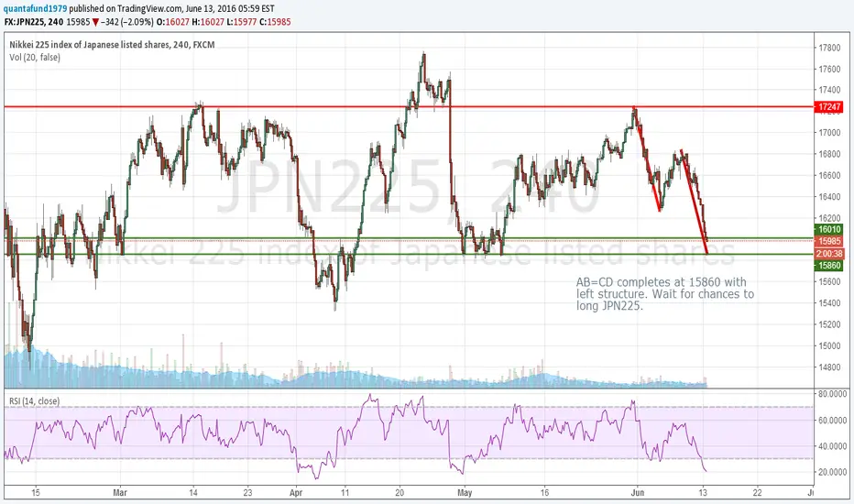
Task: Click the RSI (14, close) indicator label
Action: [x=34, y=401]
